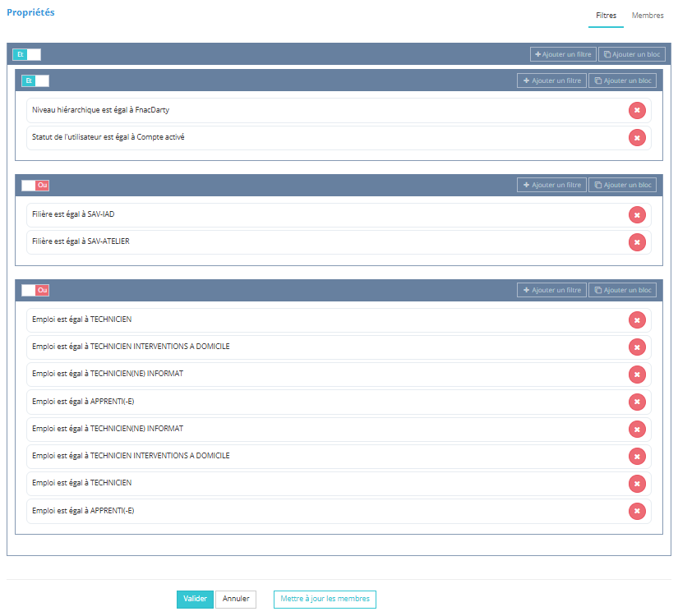Toggle the Emploi block Ou operator
The image size is (678, 616).
point(35,290)
